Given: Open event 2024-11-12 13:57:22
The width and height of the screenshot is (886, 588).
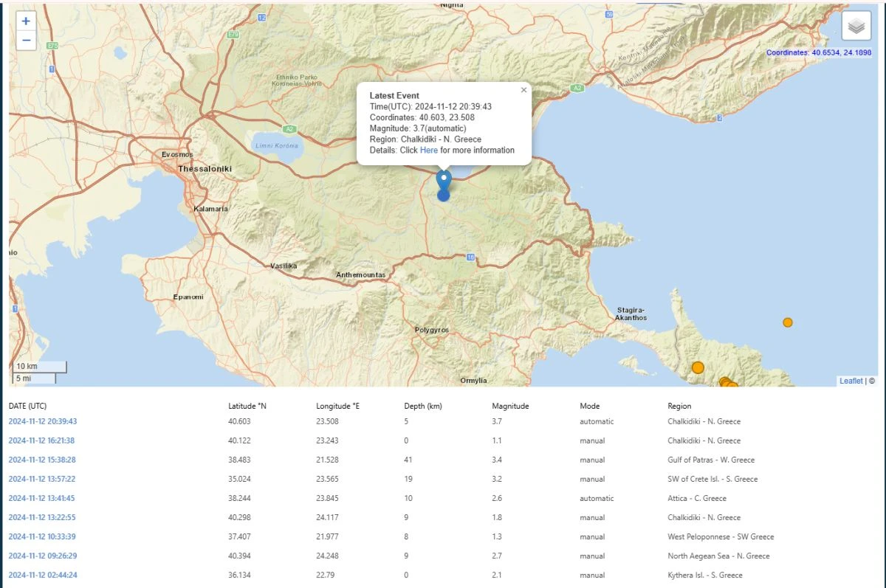Looking at the screenshot, I should [x=43, y=479].
